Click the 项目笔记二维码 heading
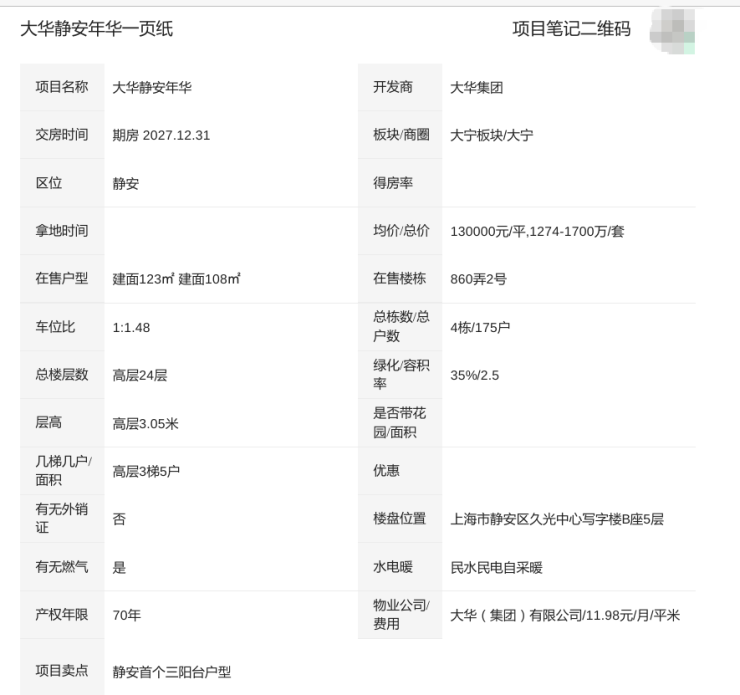Screen dimensions: 740x695 [572, 29]
